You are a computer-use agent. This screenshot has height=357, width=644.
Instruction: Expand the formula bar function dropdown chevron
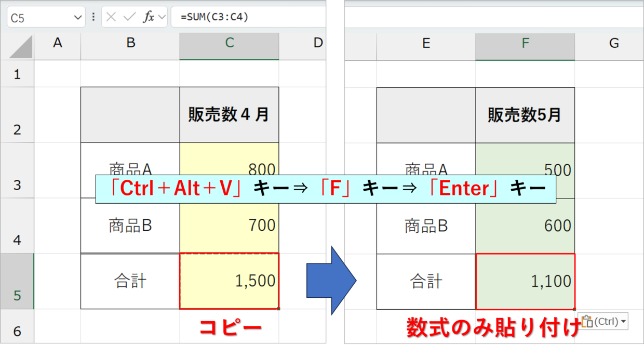(162, 17)
